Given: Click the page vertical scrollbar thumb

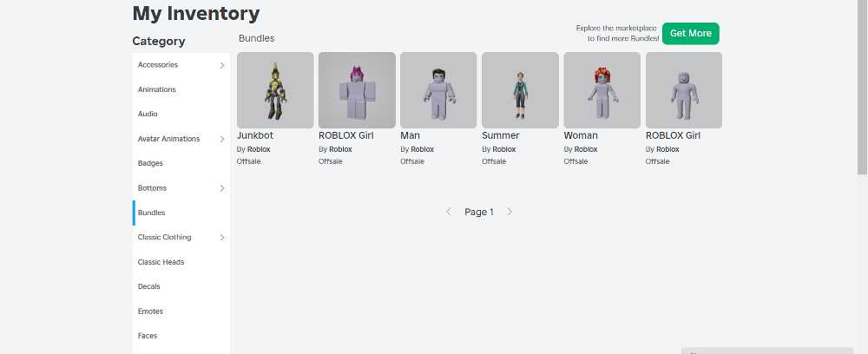Looking at the screenshot, I should pyautogui.click(x=863, y=87).
